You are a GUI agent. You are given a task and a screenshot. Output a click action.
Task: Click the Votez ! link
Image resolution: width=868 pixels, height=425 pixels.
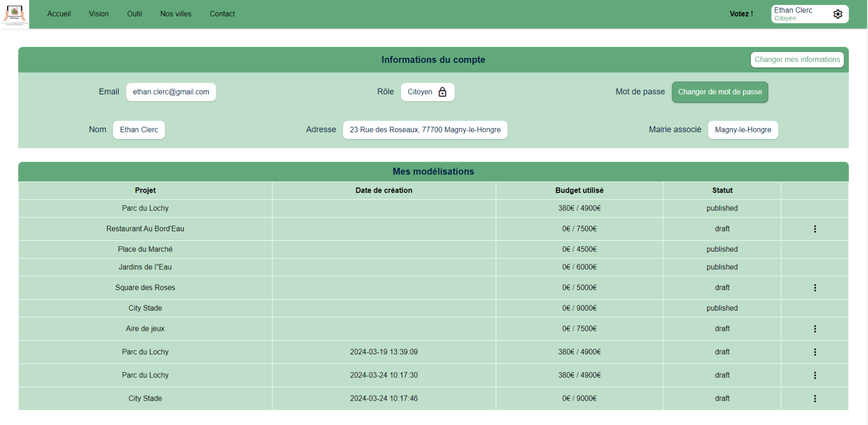tap(741, 14)
